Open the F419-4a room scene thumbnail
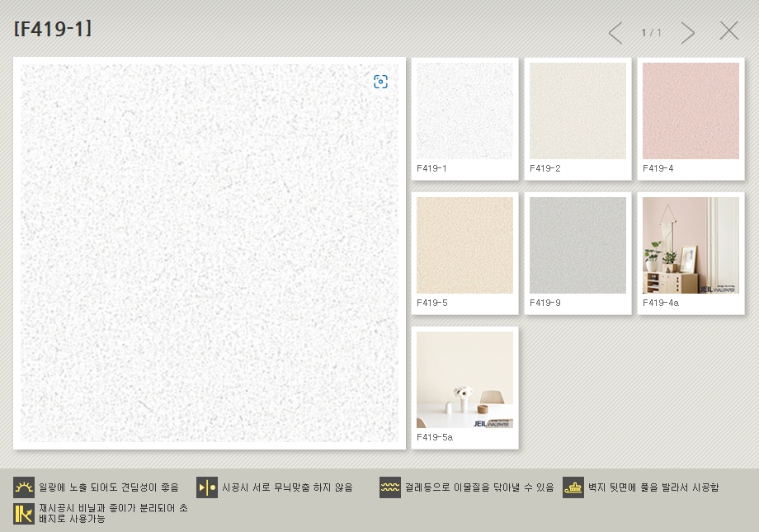The height and width of the screenshot is (532, 759). point(691,245)
